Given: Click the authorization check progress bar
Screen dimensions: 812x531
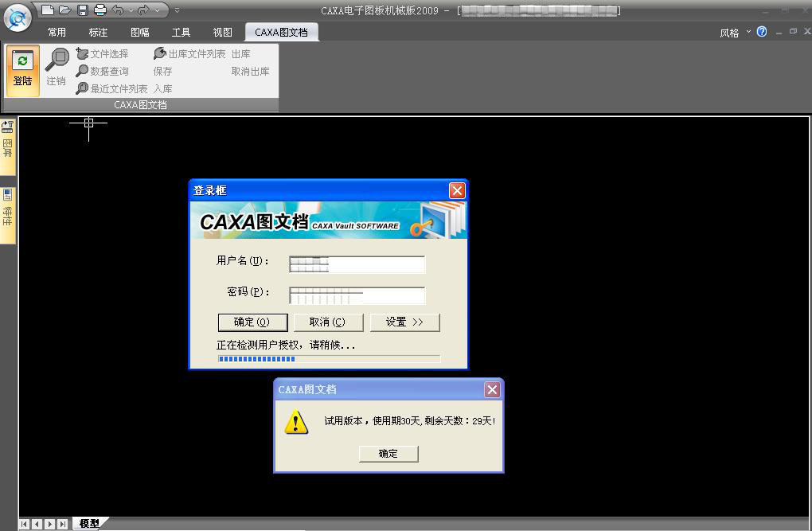Looking at the screenshot, I should pyautogui.click(x=329, y=359).
